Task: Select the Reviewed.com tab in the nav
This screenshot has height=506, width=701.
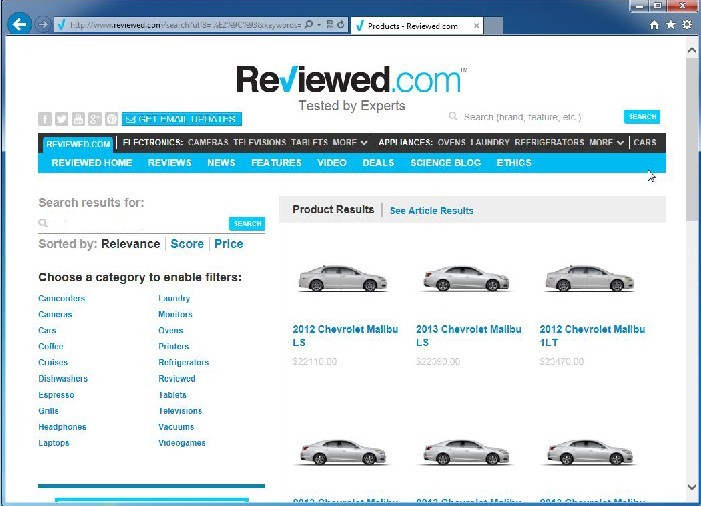Action: [x=78, y=144]
